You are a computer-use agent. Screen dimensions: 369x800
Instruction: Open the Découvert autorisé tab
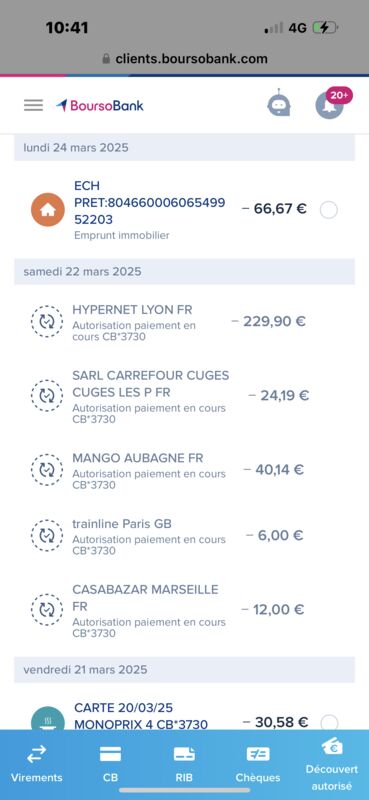pos(332,764)
